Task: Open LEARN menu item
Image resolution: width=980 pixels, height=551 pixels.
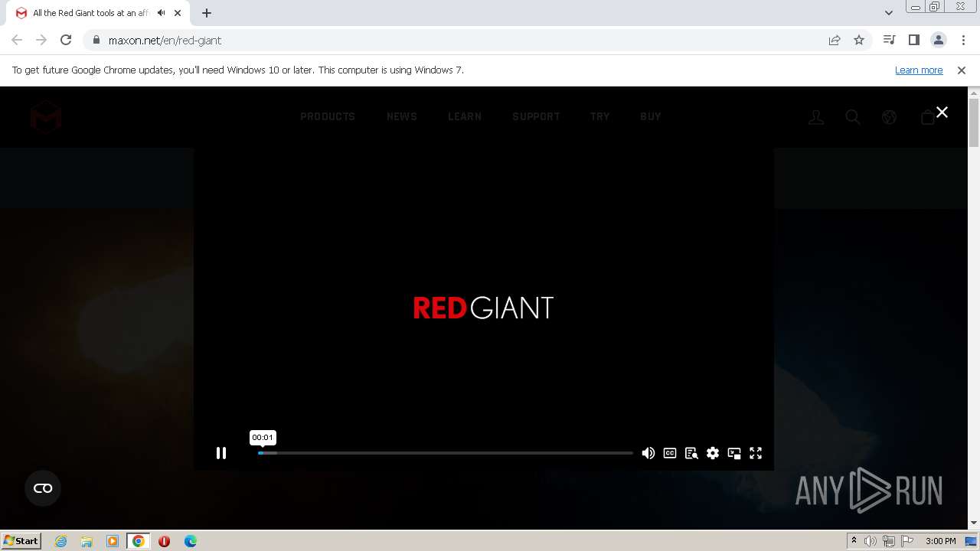Action: (465, 116)
